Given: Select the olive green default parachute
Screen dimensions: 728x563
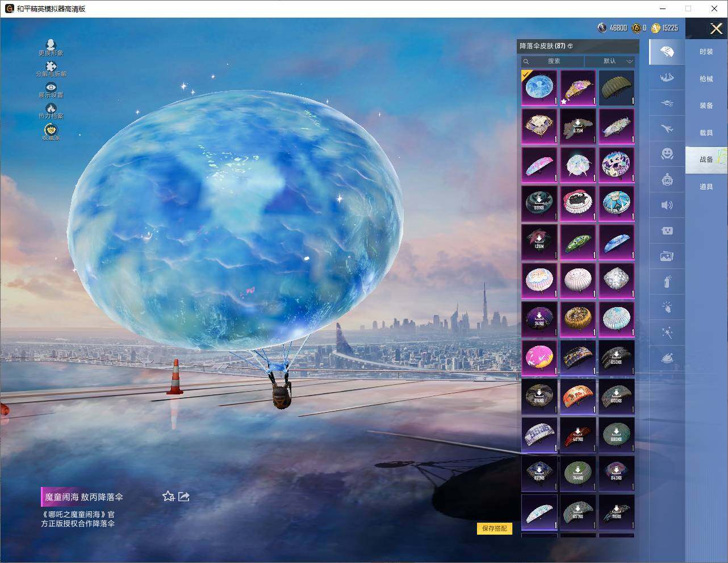Looking at the screenshot, I should [617, 88].
